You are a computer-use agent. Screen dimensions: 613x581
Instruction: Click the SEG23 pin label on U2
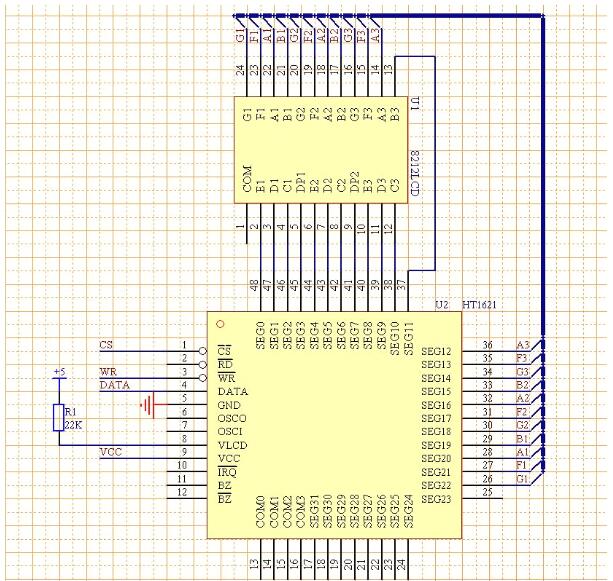pyautogui.click(x=436, y=500)
